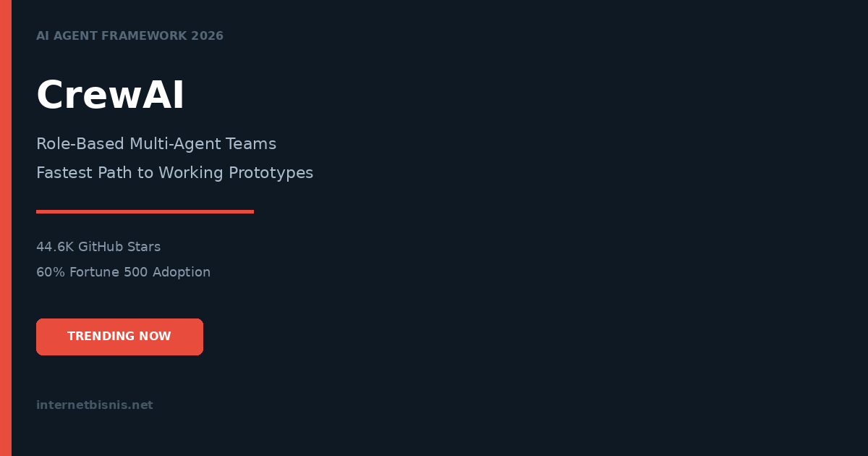The image size is (868, 456).
Task: Click the word GitHub in the stats
Action: 101,247
